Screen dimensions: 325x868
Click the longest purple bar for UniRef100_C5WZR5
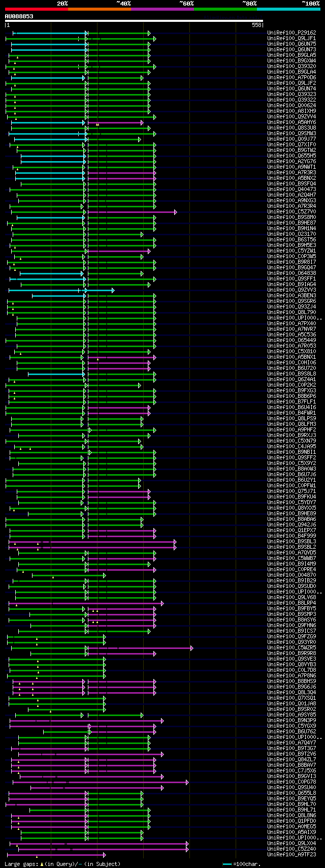[141, 648]
